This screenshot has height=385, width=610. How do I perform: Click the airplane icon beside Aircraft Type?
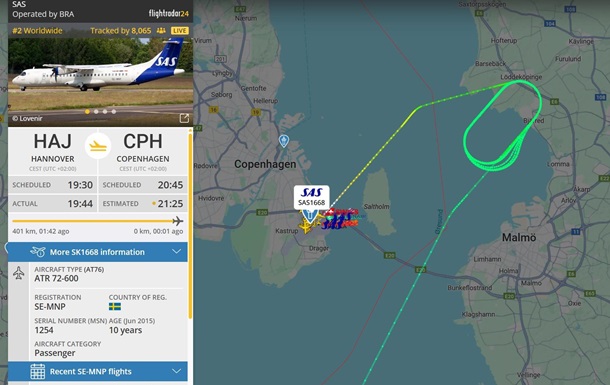19,273
